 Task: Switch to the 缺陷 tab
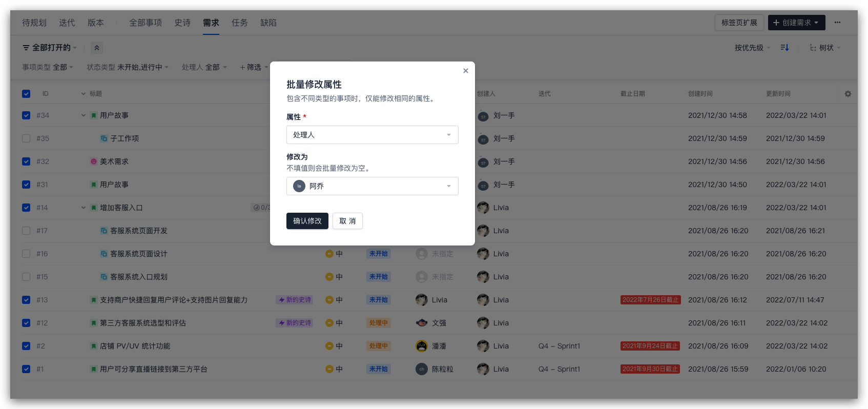(x=268, y=23)
